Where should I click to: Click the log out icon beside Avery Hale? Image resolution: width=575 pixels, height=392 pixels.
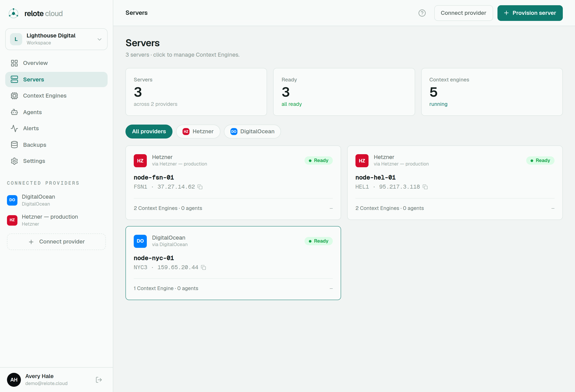99,380
